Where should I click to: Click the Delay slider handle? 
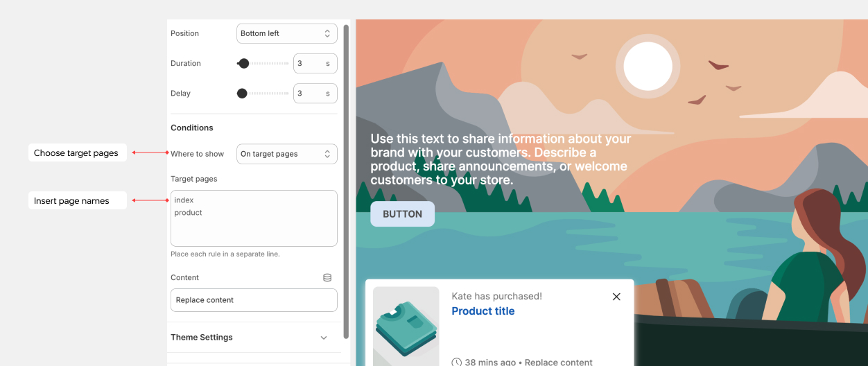242,93
